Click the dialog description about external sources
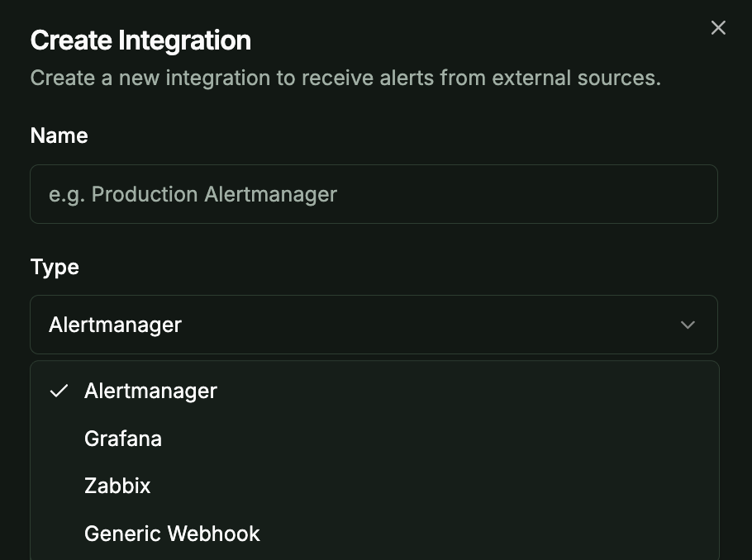Viewport: 752px width, 560px height. click(345, 78)
